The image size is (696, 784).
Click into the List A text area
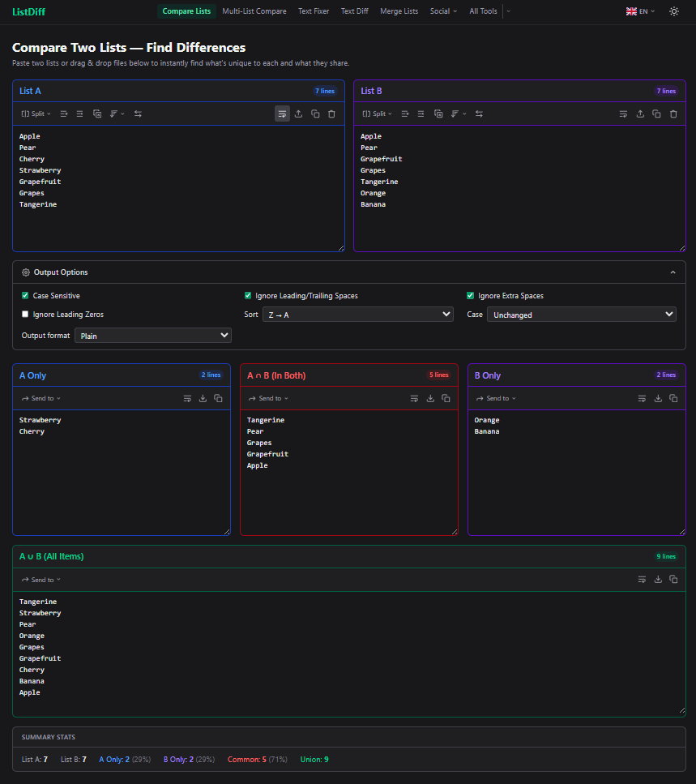coord(178,188)
